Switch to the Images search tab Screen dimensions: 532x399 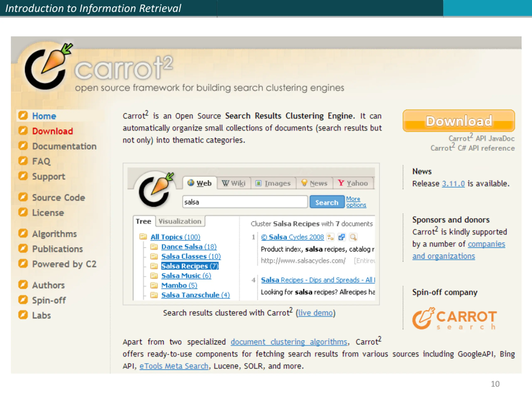[273, 183]
